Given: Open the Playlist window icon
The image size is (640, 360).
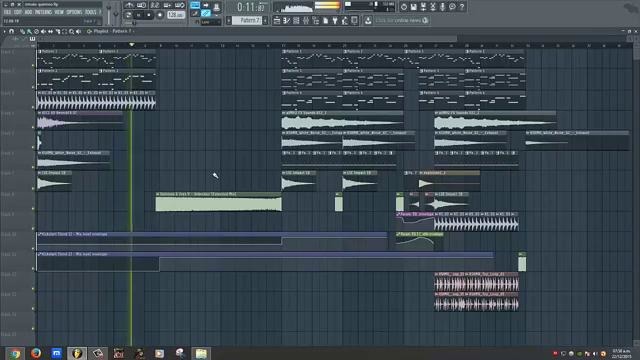Looking at the screenshot, I should tap(276, 20).
